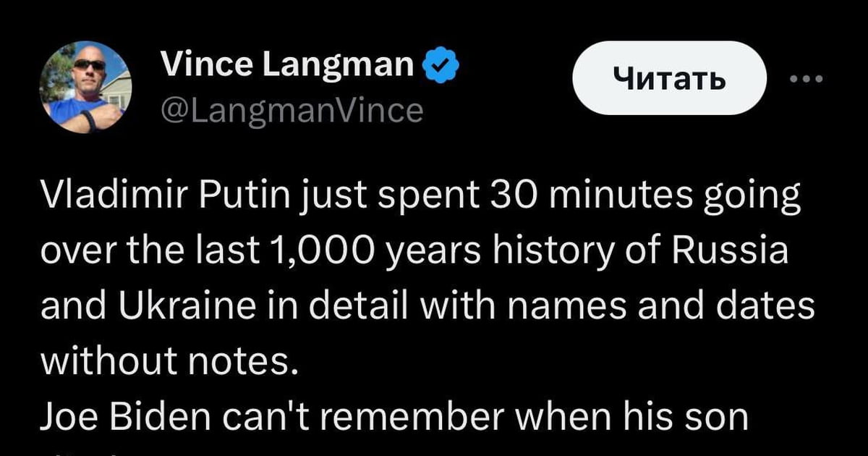The height and width of the screenshot is (456, 868).
Task: Open the @LangmanVince handle link
Action: pos(291,111)
